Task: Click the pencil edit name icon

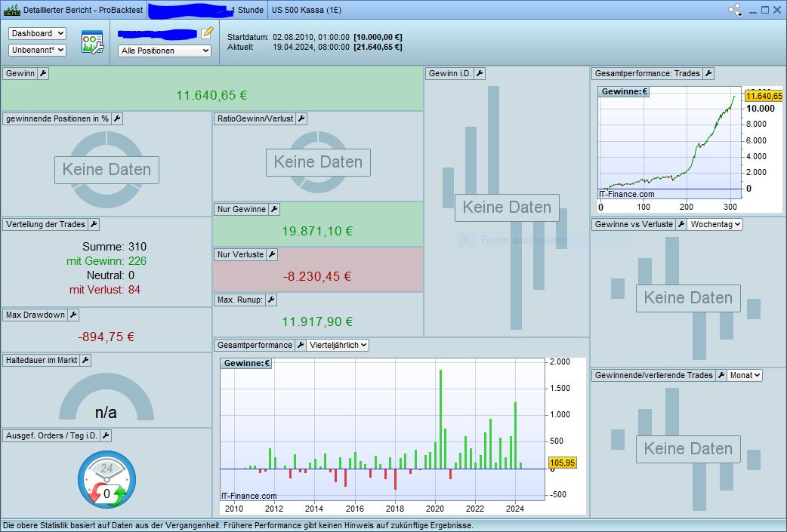Action: coord(207,33)
